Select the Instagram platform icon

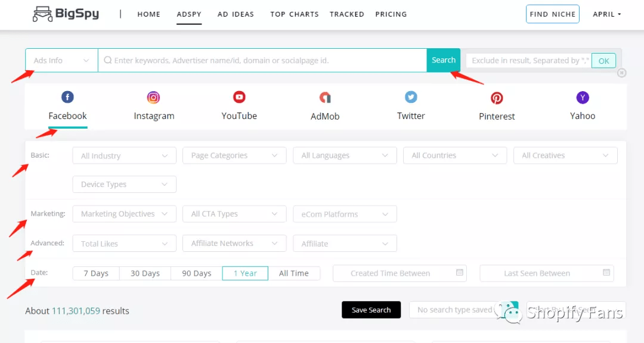(x=154, y=97)
